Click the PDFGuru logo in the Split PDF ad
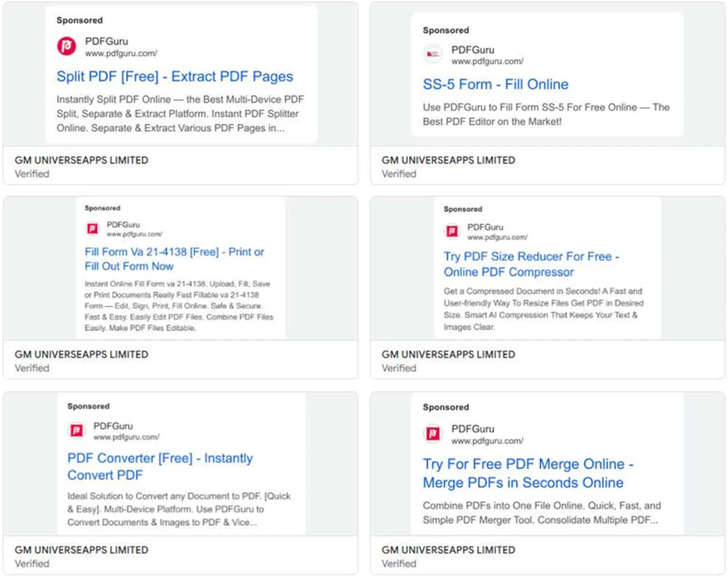Screen dimensions: 728x578 [x=66, y=46]
